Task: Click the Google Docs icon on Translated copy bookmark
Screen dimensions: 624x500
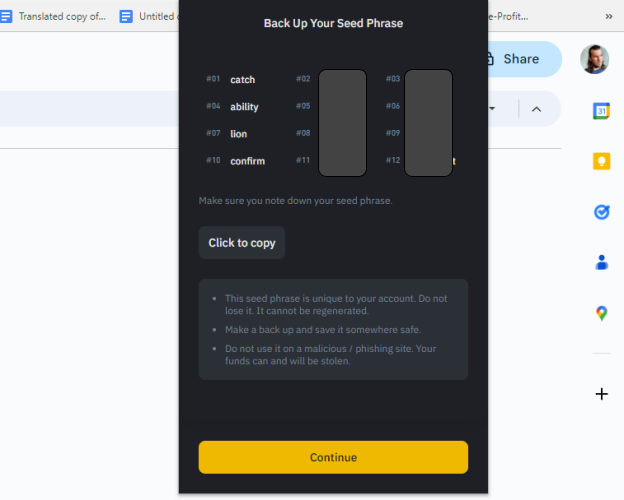Action: pos(7,16)
